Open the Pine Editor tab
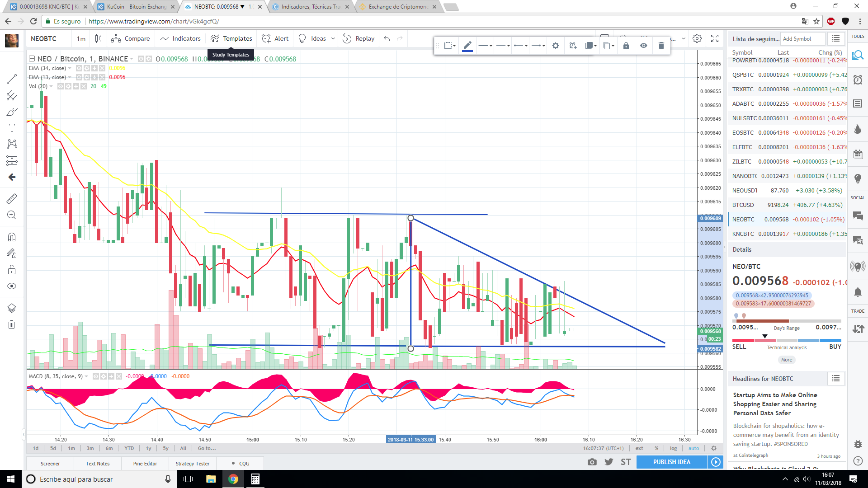 coord(145,464)
